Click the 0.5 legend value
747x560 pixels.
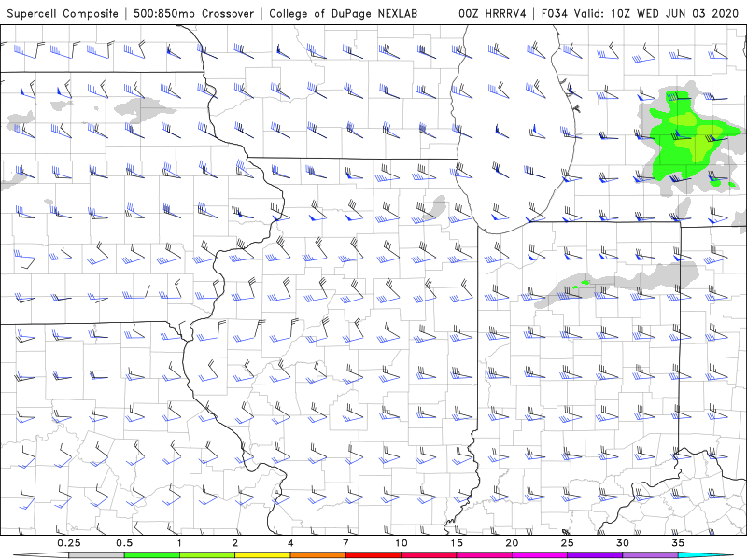tap(124, 543)
